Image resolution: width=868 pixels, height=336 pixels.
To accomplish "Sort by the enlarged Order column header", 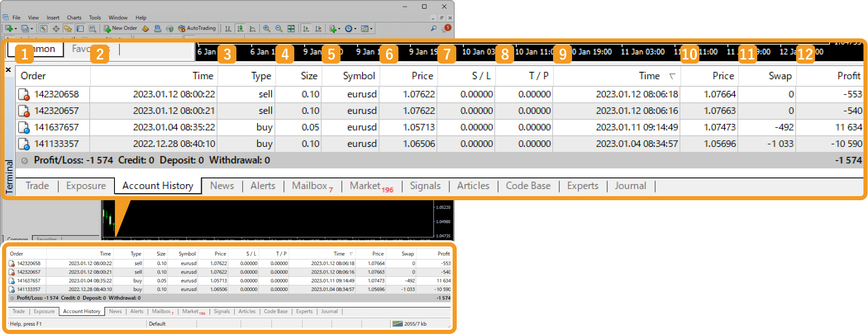I will point(53,76).
